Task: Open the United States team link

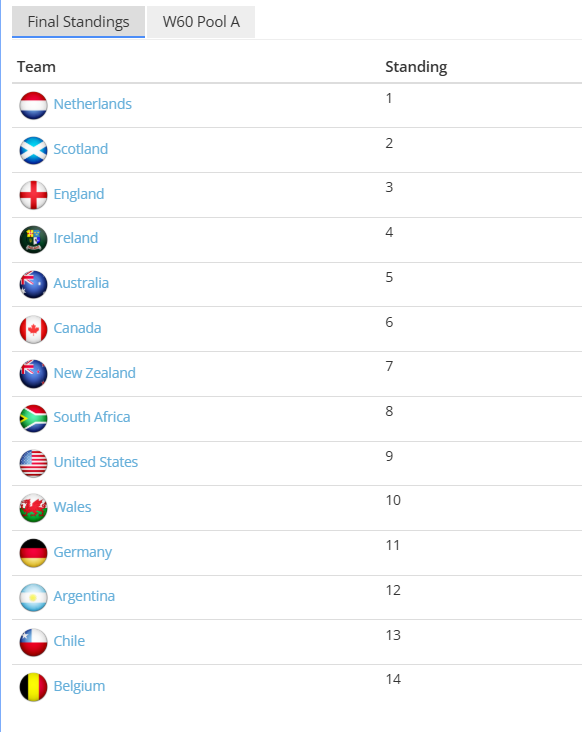Action: [x=96, y=462]
